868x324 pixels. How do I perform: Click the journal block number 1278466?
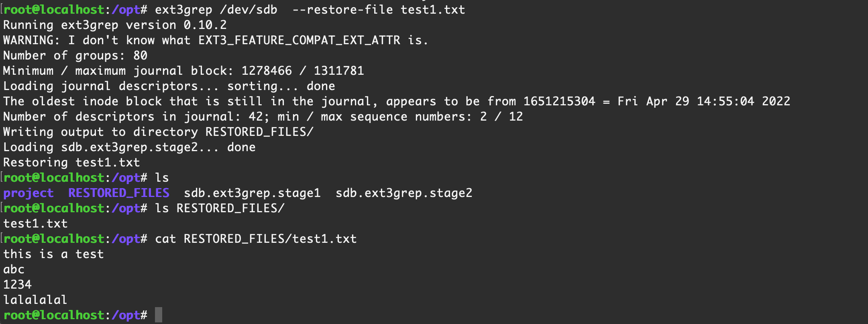[267, 71]
